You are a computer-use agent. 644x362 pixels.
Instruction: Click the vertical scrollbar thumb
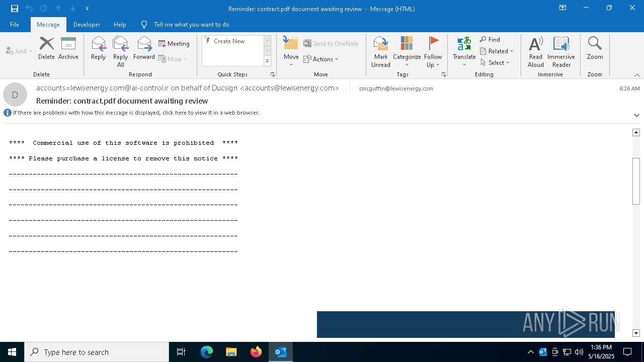pos(636,181)
